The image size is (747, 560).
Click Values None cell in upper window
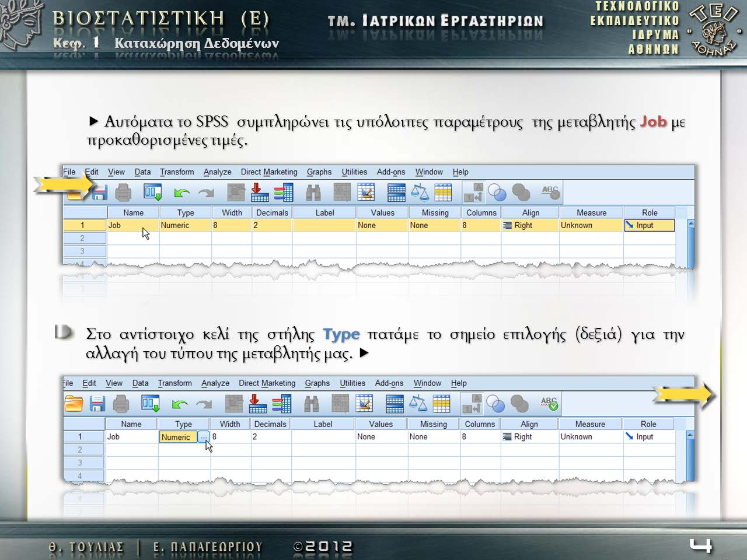pos(382,225)
